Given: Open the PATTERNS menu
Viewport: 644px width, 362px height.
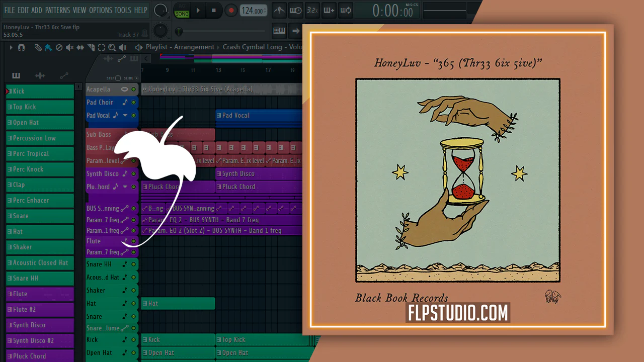Looking at the screenshot, I should 58,10.
